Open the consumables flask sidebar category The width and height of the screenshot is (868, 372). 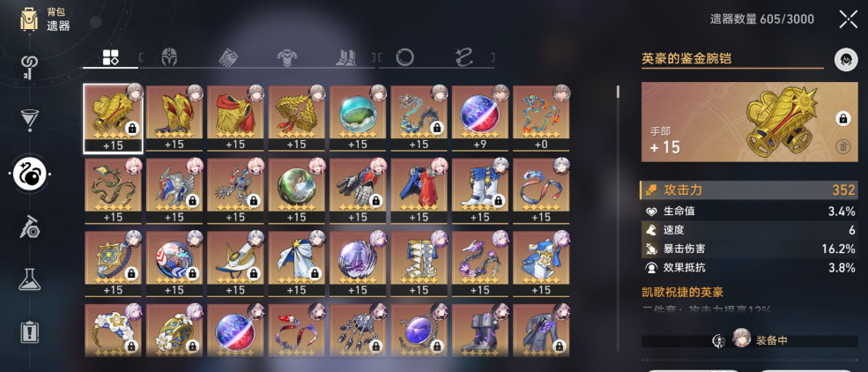click(x=29, y=279)
